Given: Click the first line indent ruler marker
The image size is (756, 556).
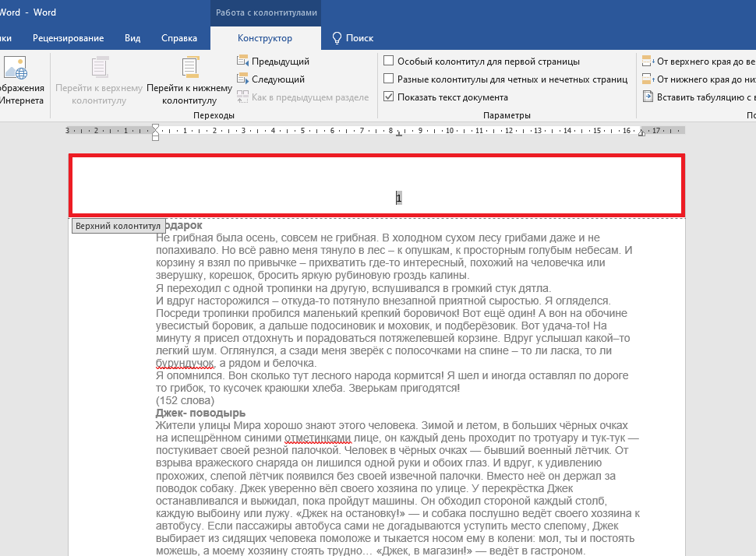Looking at the screenshot, I should tap(155, 127).
